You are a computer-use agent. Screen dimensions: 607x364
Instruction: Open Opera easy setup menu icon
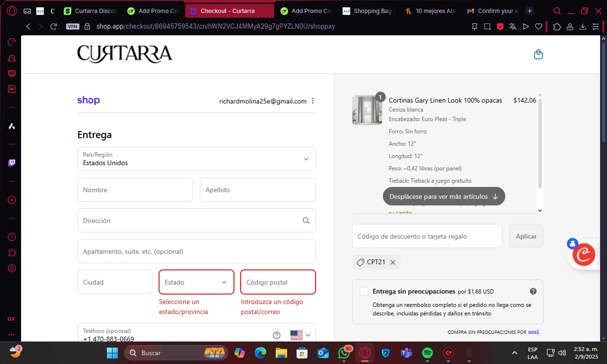point(596,26)
